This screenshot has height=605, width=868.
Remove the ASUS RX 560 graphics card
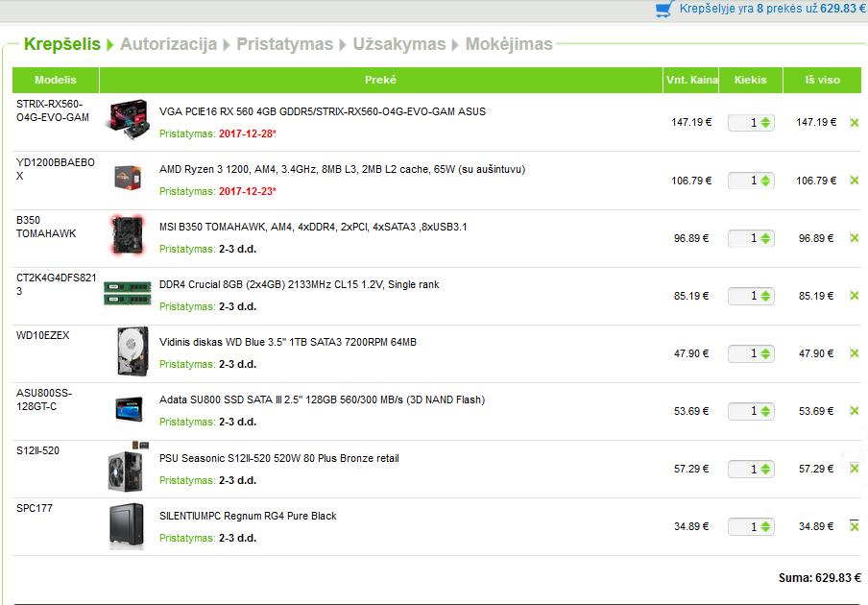click(855, 122)
